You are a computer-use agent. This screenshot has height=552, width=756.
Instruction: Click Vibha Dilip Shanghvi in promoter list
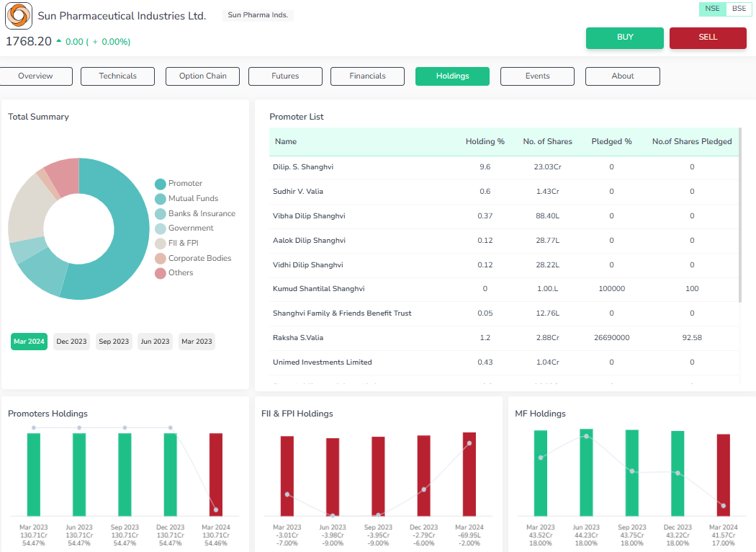point(309,216)
